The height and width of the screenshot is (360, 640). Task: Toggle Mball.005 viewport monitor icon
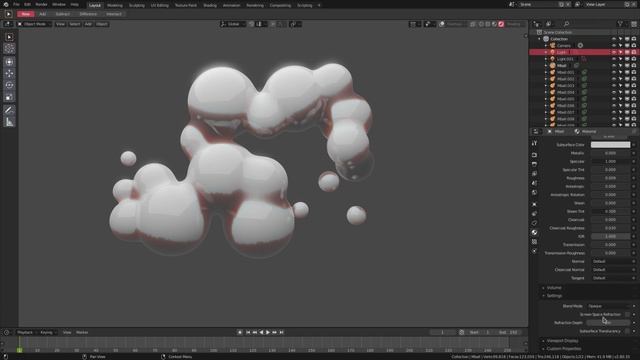pyautogui.click(x=627, y=99)
